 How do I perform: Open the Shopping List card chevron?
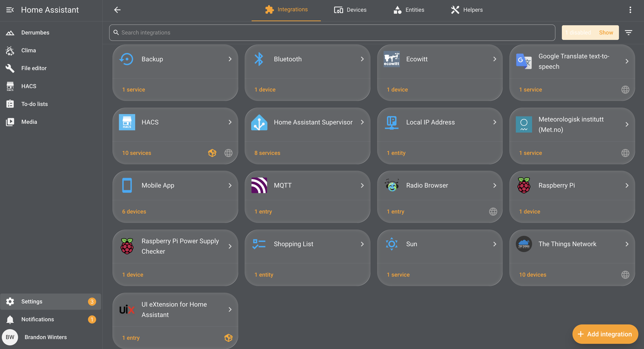(362, 244)
